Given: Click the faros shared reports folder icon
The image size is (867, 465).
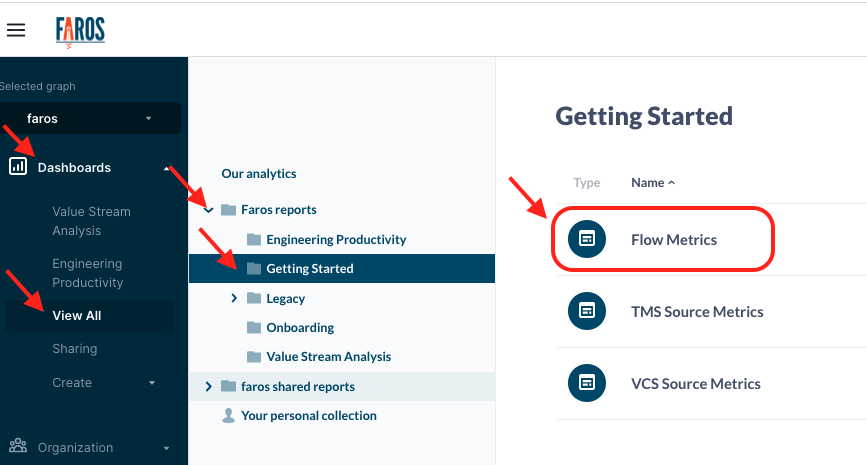Looking at the screenshot, I should pyautogui.click(x=228, y=386).
